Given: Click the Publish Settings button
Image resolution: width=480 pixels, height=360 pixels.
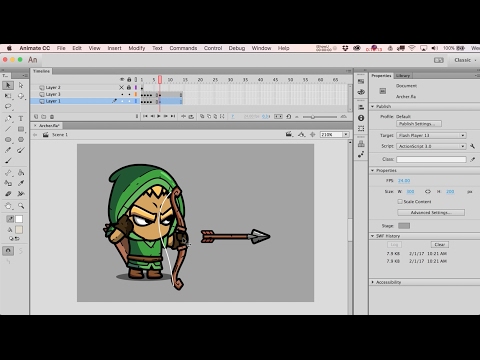Looking at the screenshot, I should pyautogui.click(x=419, y=124).
